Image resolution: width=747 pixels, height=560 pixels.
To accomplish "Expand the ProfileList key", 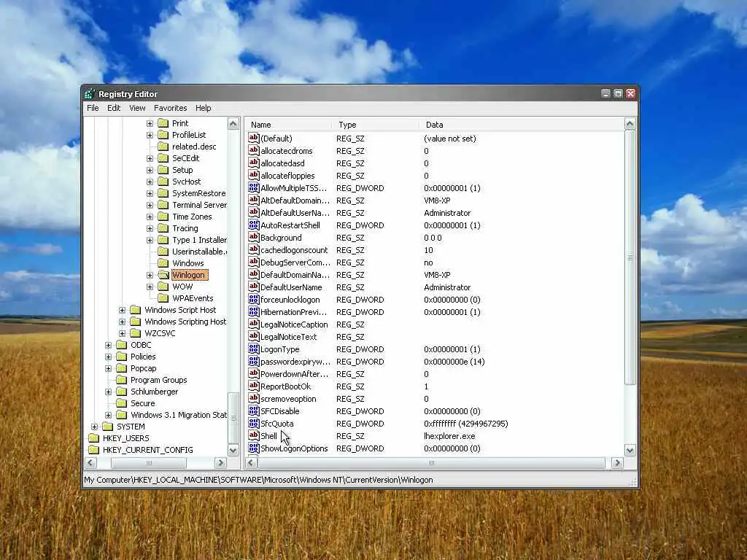I will click(x=150, y=135).
